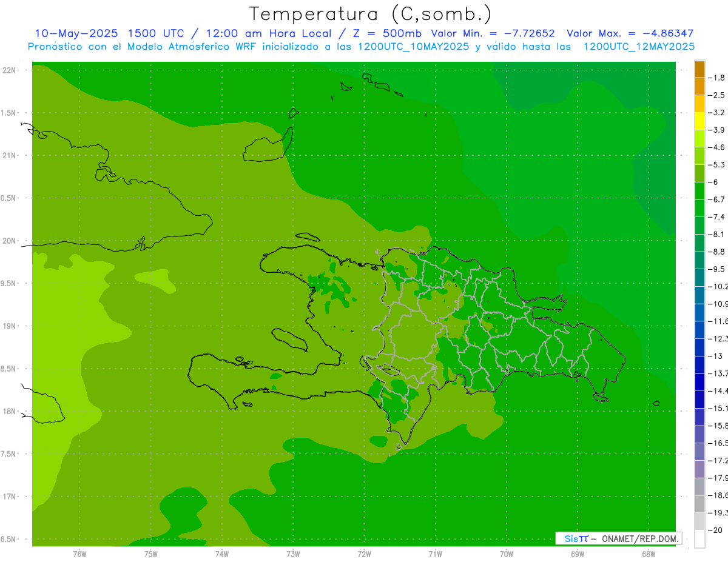Click the dark blue swatch between -13.7 and -14.4
This screenshot has width=728, height=562.
(699, 381)
